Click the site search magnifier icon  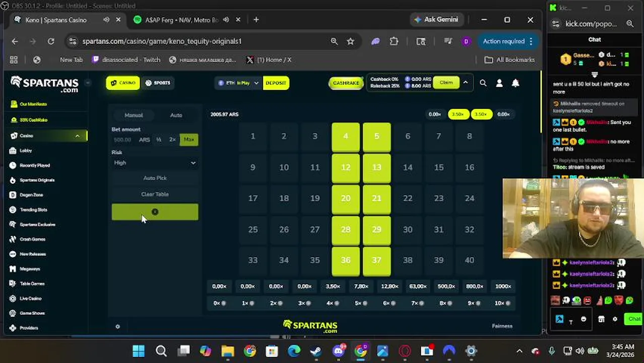pos(483,83)
